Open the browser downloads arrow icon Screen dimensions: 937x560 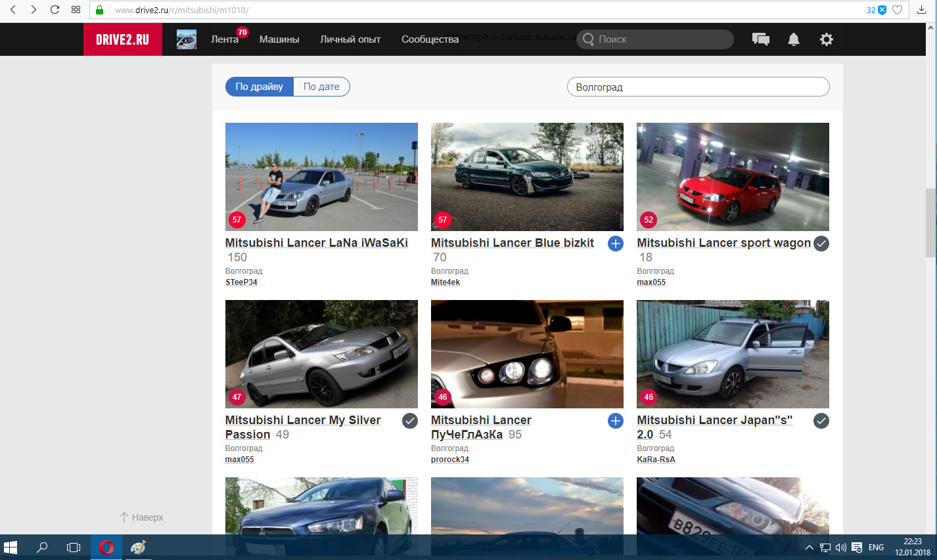coord(922,10)
